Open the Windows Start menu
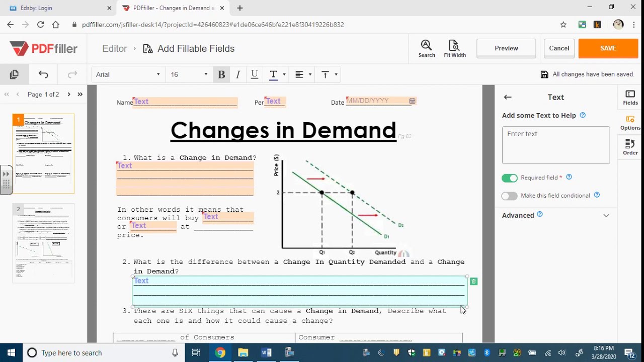 [x=11, y=352]
